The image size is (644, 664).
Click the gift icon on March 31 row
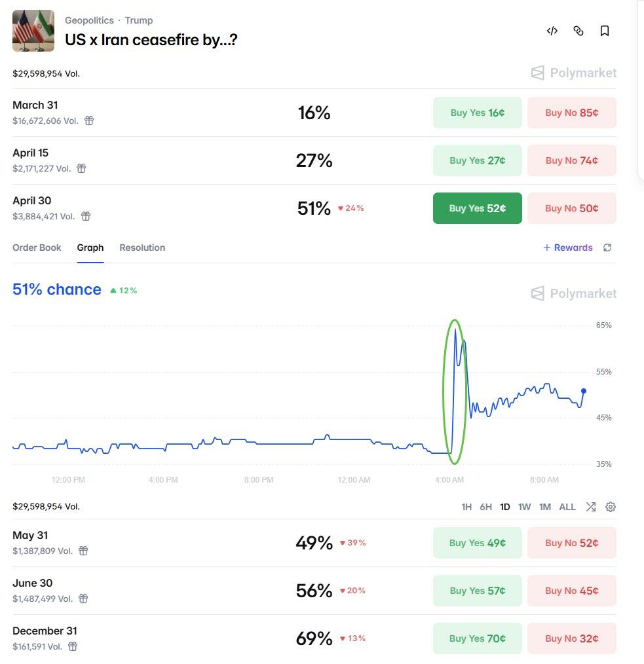[89, 120]
